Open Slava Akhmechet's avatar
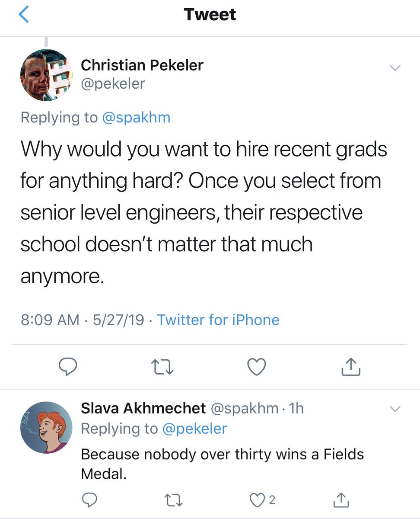420x519 pixels. click(46, 428)
